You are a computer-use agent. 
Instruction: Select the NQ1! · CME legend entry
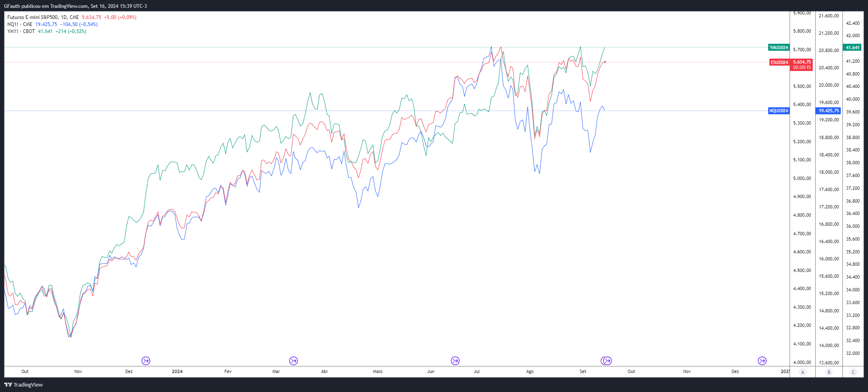click(20, 24)
